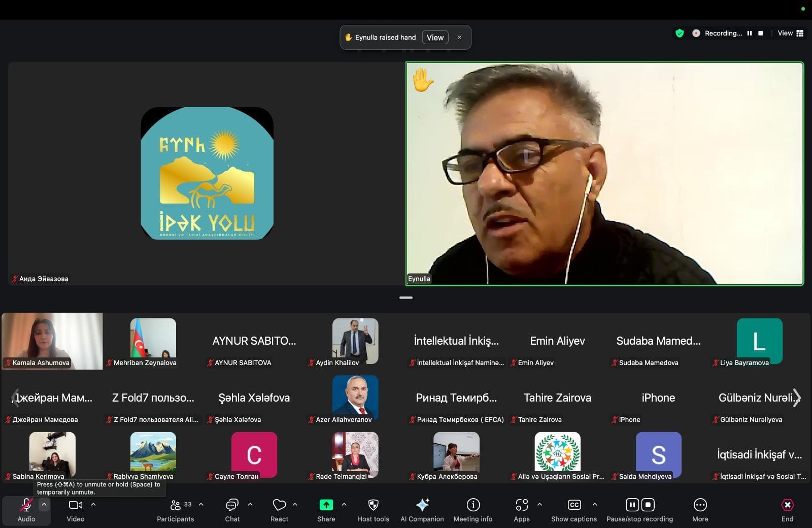
Task: Pause recording in top status bar
Action: click(749, 33)
